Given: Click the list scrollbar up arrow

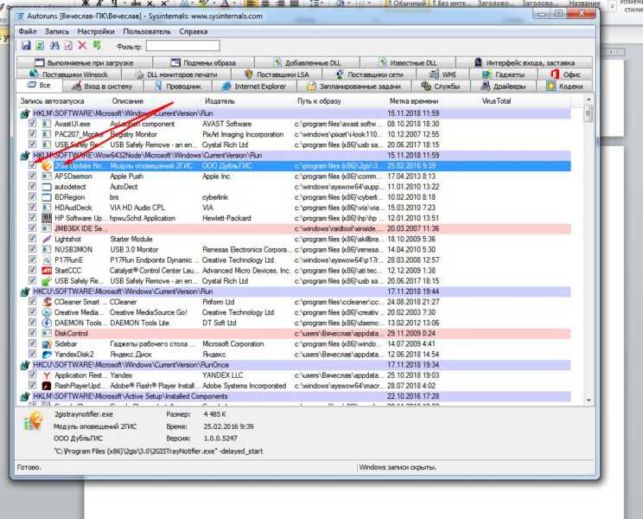Looking at the screenshot, I should [x=588, y=100].
